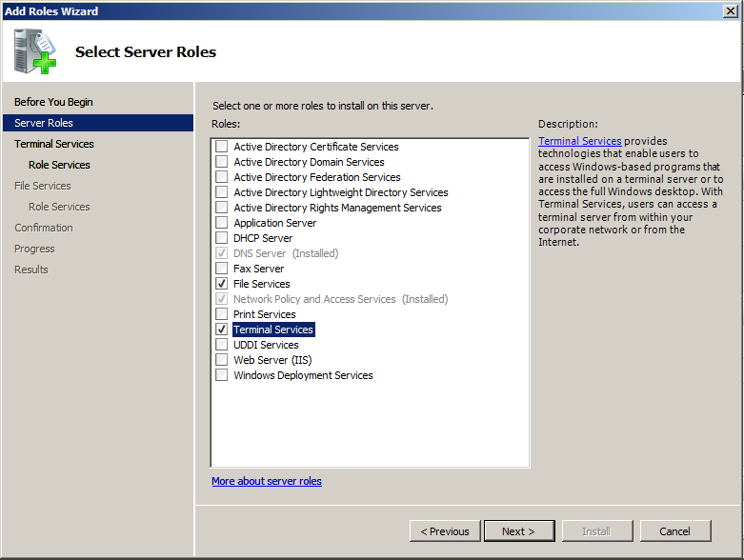Click the Next button
Screen dimensions: 744x560
point(519,531)
